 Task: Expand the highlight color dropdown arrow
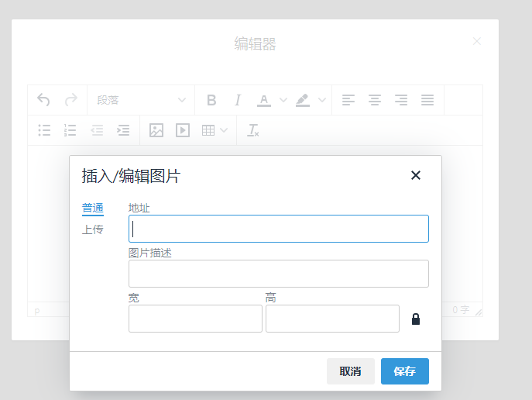(x=321, y=100)
